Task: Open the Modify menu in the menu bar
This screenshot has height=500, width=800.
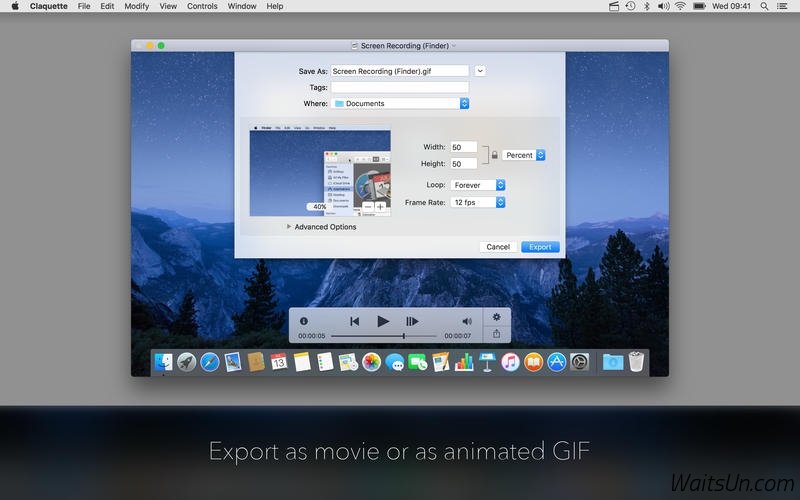Action: [x=137, y=6]
